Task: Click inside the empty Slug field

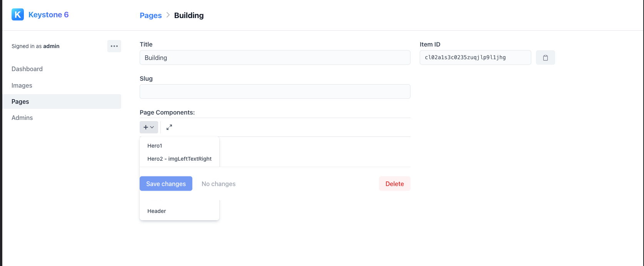Action: (x=275, y=91)
